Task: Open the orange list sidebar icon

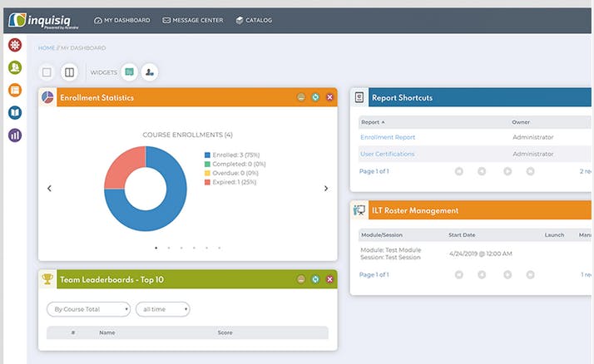Action: pyautogui.click(x=15, y=90)
